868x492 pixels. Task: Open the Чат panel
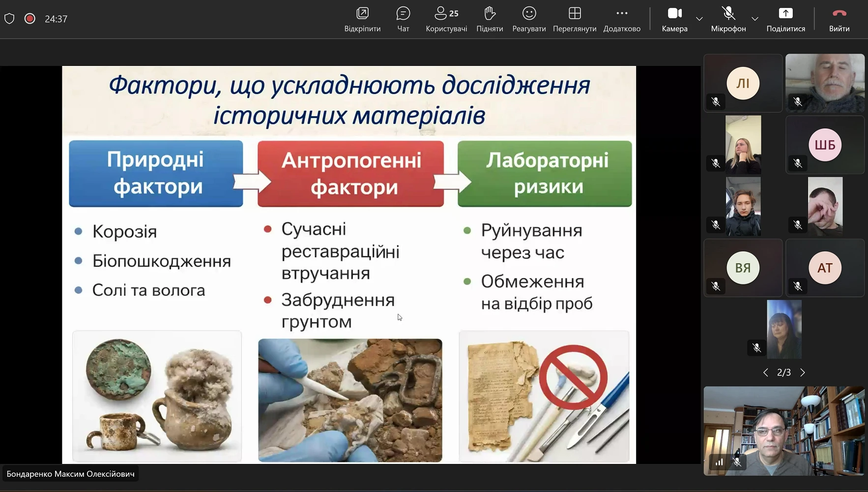pos(403,19)
